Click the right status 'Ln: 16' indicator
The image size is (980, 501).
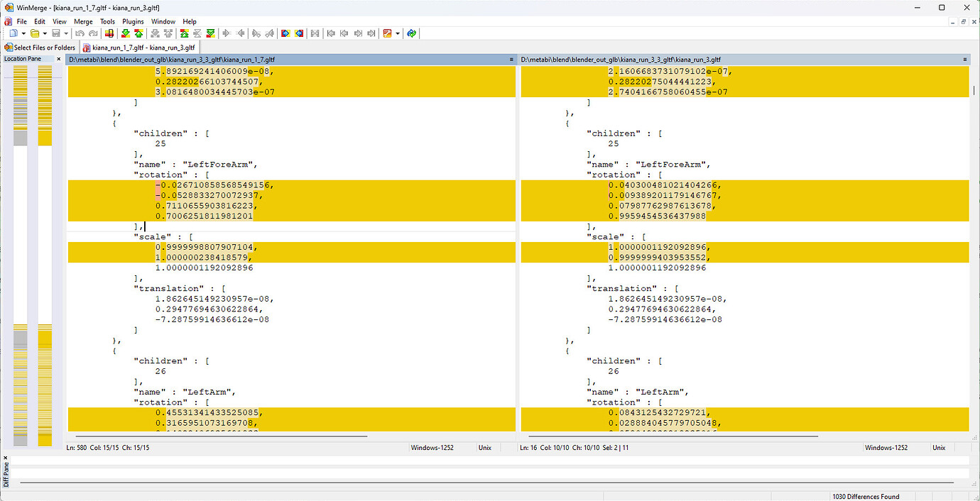(x=528, y=448)
